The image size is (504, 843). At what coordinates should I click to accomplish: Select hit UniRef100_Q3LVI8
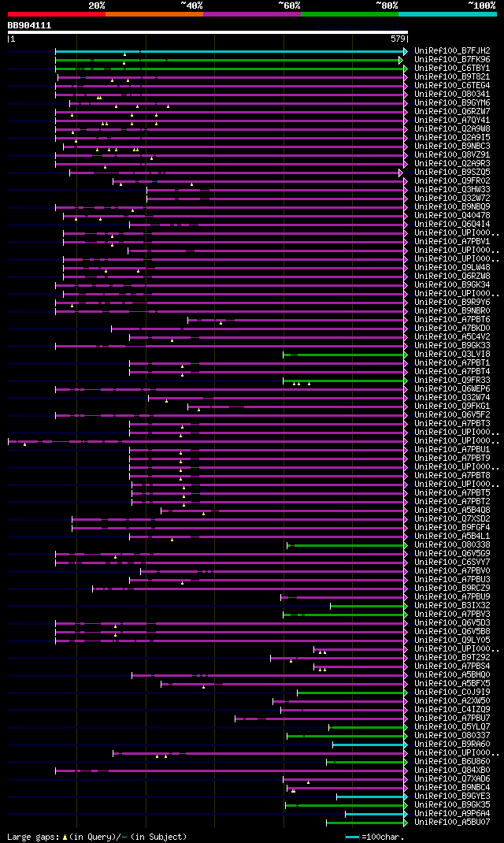[x=452, y=354]
